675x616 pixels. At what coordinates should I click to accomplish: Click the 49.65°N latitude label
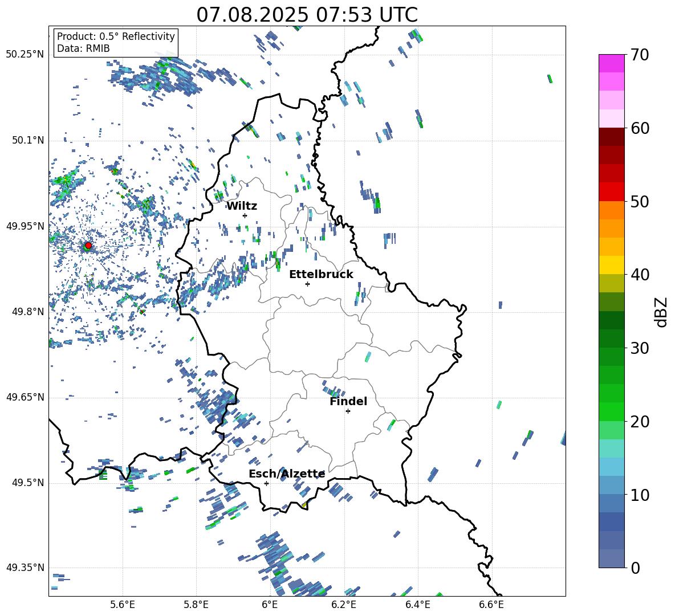pyautogui.click(x=25, y=397)
